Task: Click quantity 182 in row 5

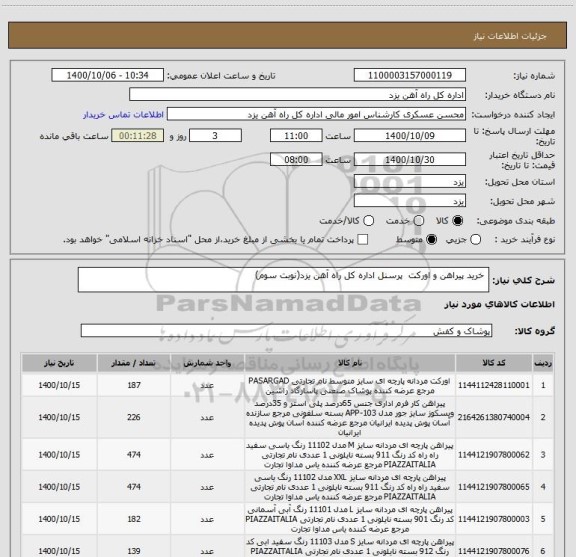Action: tap(134, 519)
